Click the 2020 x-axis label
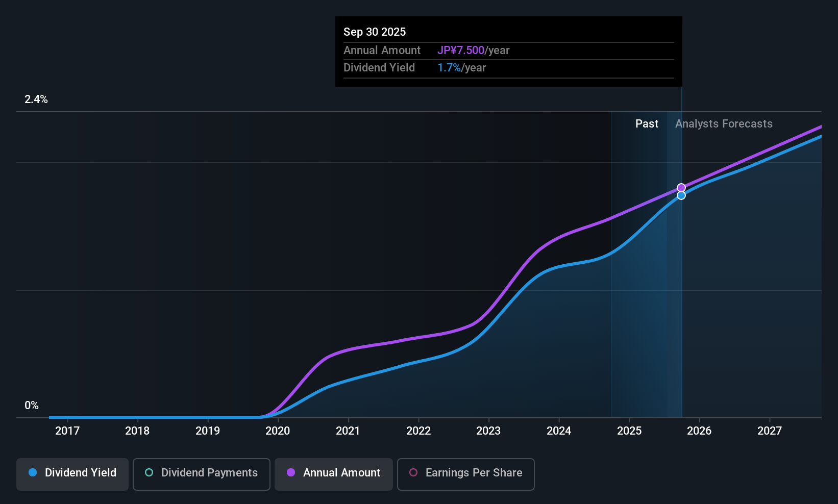Screen dimensions: 838x504 click(278, 431)
